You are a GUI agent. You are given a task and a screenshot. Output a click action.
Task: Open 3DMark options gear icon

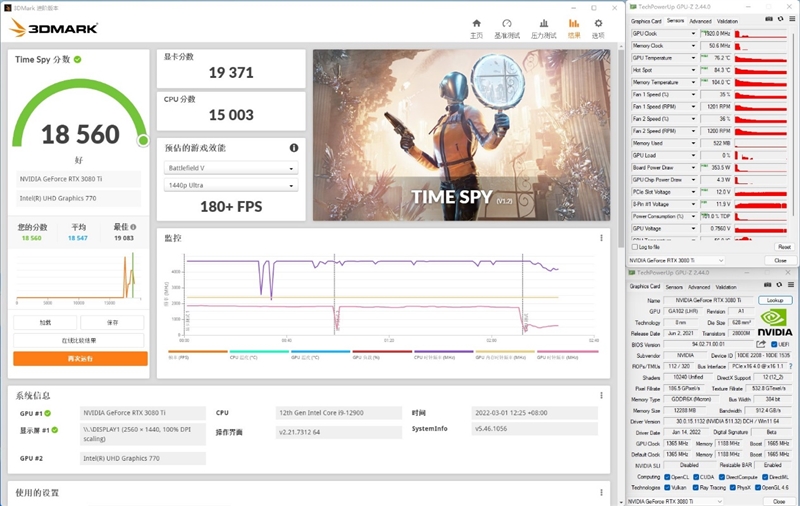coord(598,23)
